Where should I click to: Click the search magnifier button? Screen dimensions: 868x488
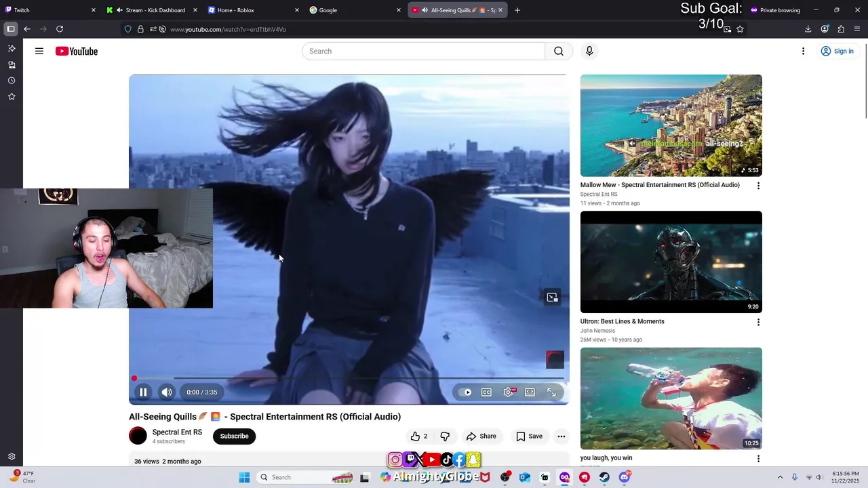pos(559,51)
